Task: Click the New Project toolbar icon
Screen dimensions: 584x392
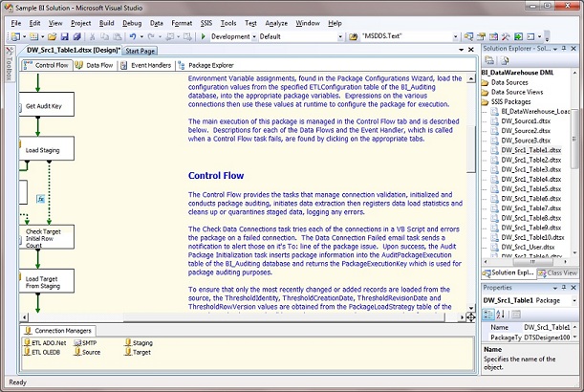Action: 15,36
